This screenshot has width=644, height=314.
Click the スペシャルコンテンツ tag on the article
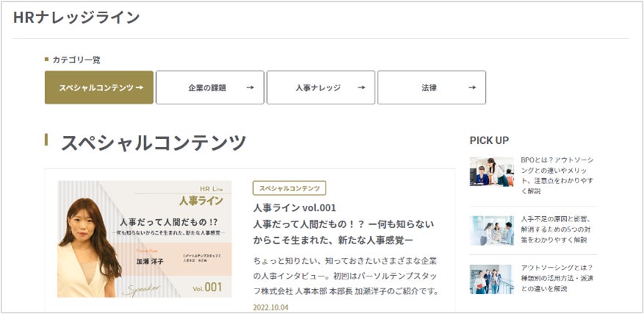point(289,188)
